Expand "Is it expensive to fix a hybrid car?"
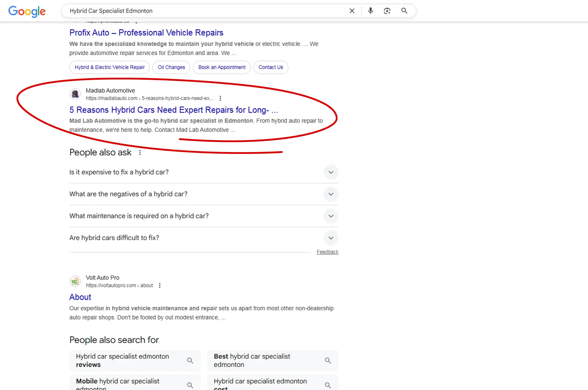588x390 pixels. (x=331, y=172)
